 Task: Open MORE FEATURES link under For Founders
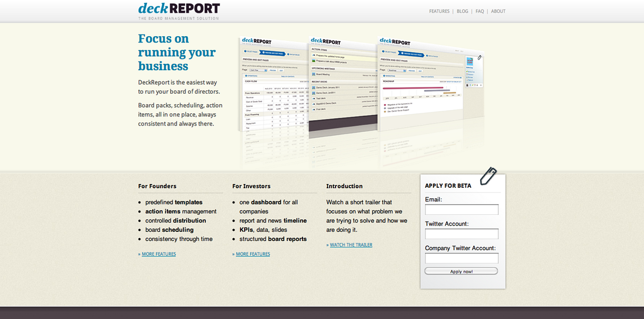[158, 254]
